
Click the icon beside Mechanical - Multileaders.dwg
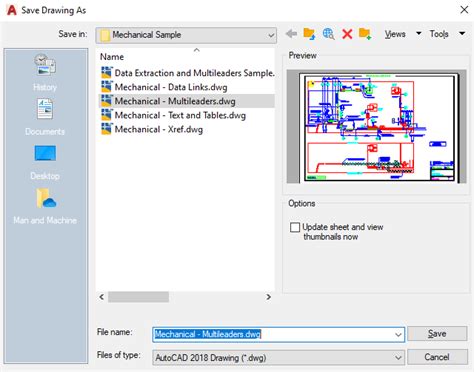tap(106, 101)
